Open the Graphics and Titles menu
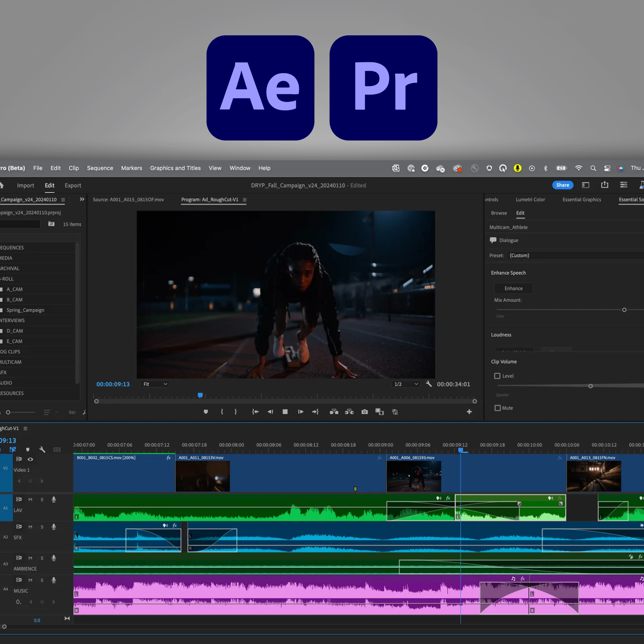Viewport: 644px width, 644px height. 175,168
